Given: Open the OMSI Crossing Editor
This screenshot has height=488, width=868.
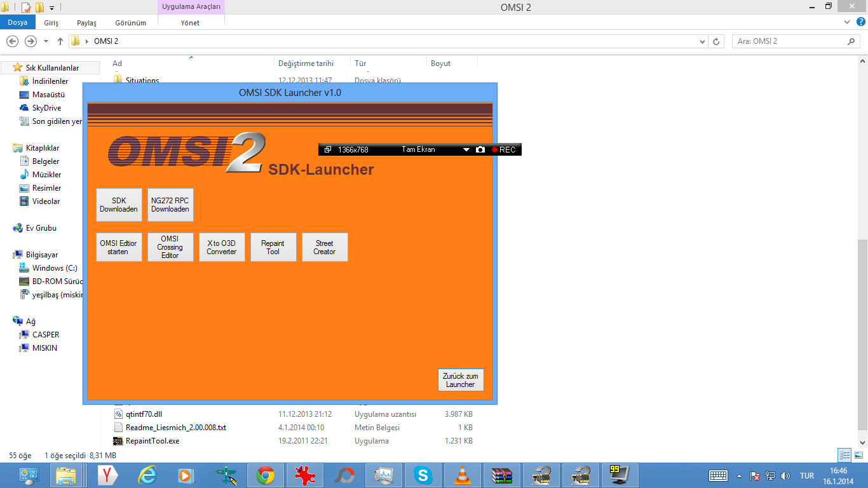Looking at the screenshot, I should coord(170,247).
